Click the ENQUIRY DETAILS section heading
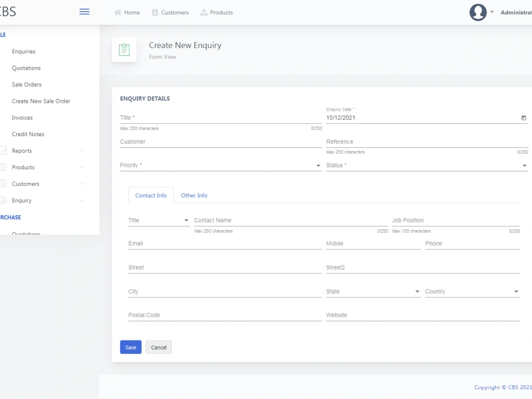The width and height of the screenshot is (532, 399). [x=145, y=98]
